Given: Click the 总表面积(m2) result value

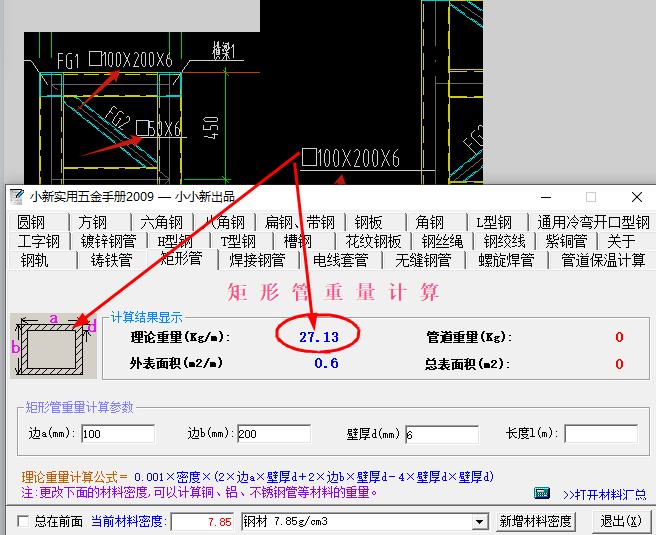Looking at the screenshot, I should click(619, 364).
